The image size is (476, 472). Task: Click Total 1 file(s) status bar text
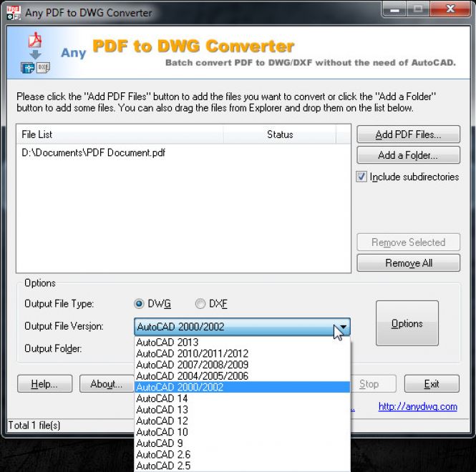34,426
